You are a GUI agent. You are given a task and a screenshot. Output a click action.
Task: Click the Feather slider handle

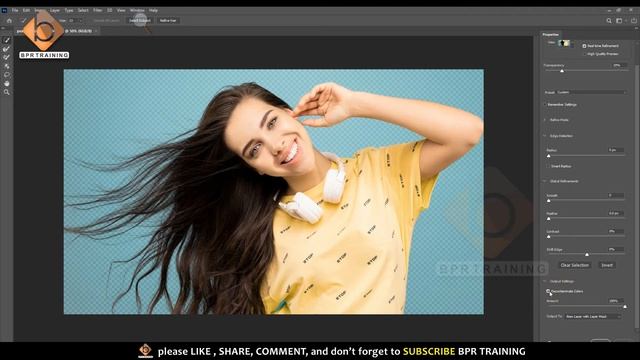point(549,219)
